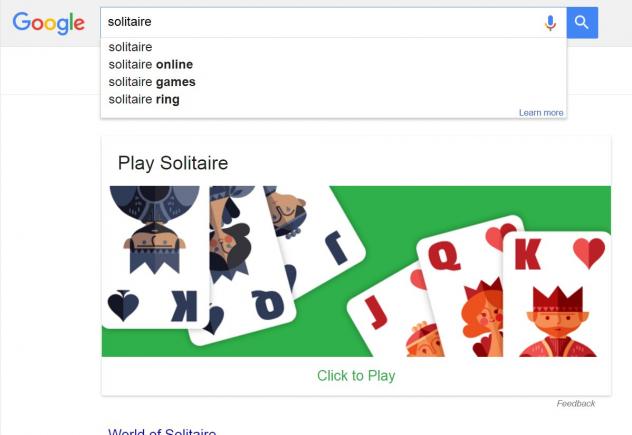Click the King of Hearts card
The height and width of the screenshot is (435, 632).
pos(558,294)
